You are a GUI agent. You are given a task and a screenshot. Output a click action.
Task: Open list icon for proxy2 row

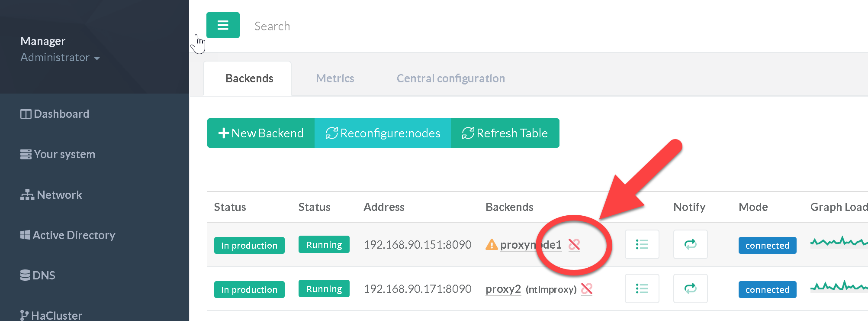[642, 289]
